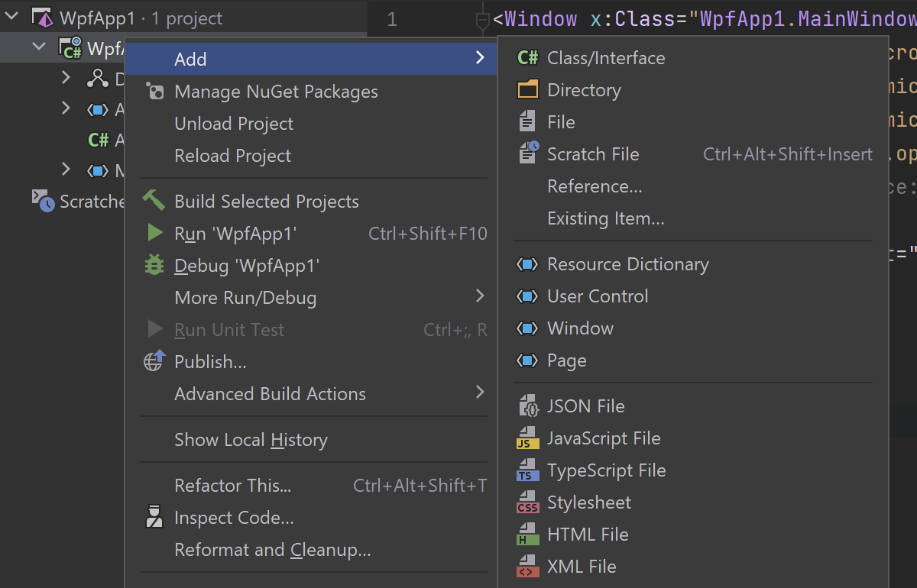Choose Refactor This... menu entry
Image resolution: width=917 pixels, height=588 pixels.
pyautogui.click(x=233, y=486)
